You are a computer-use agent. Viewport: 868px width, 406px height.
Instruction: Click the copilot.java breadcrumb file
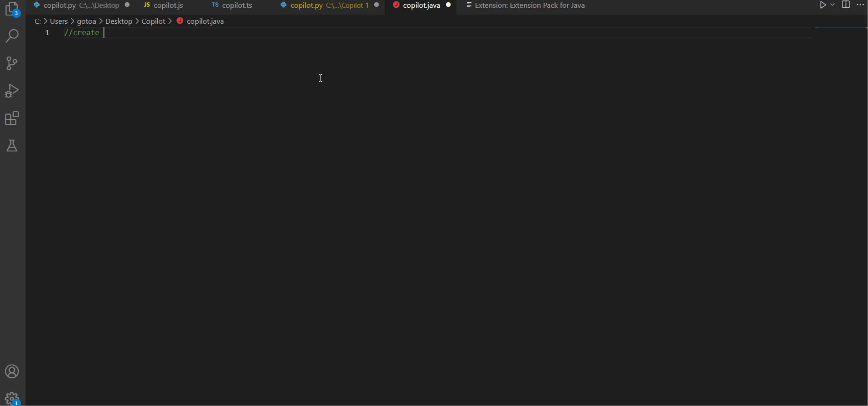pos(205,21)
